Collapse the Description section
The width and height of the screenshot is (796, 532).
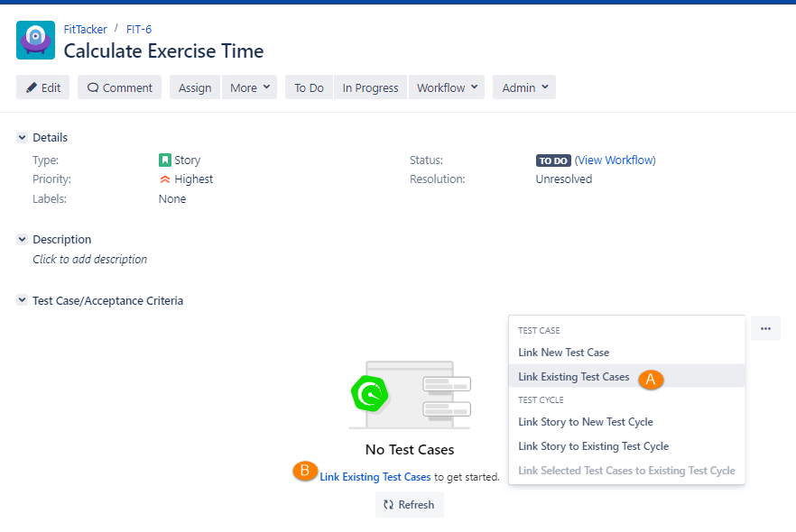(x=22, y=240)
